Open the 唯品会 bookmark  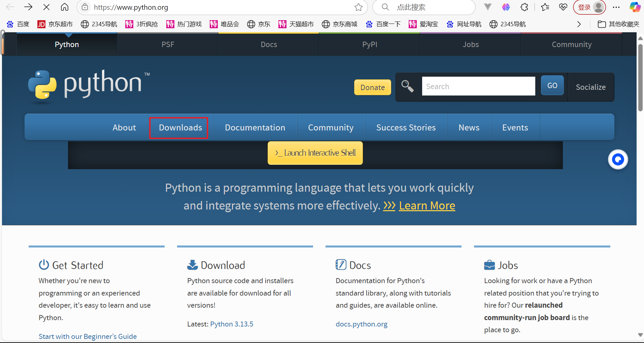(224, 24)
